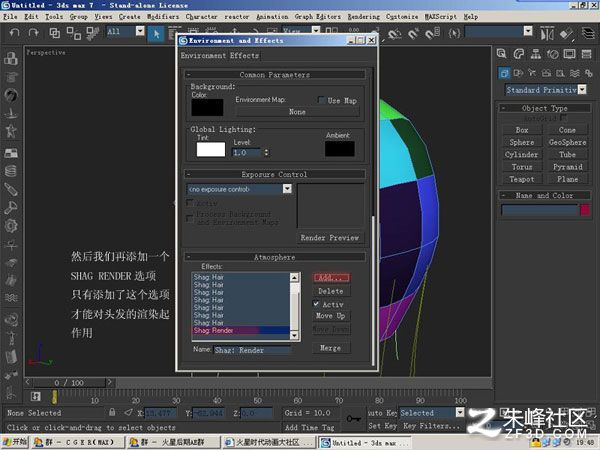600x450 pixels.
Task: Toggle the Exposure Control Active checkbox
Action: (189, 202)
